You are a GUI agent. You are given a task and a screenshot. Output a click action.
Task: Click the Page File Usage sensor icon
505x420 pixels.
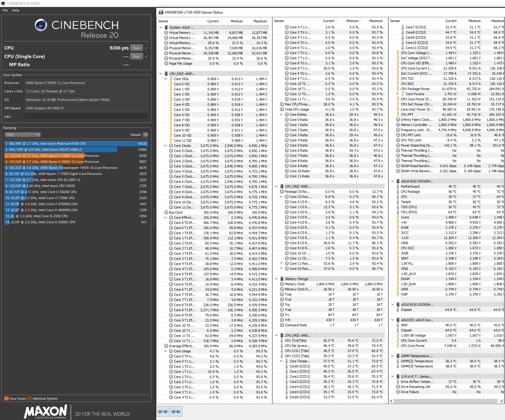point(166,63)
